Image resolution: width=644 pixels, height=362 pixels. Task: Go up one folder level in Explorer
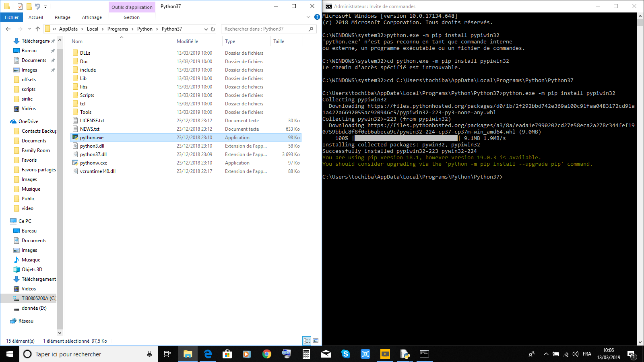click(38, 29)
